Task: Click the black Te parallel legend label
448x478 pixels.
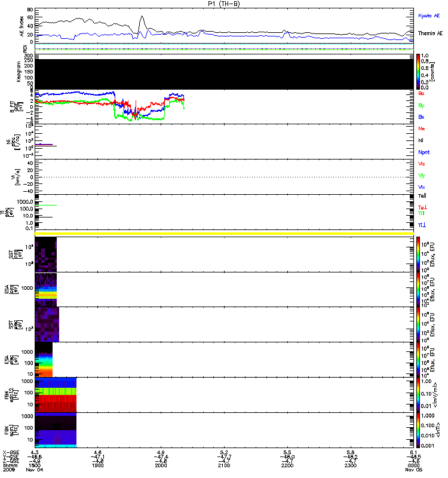Action: tap(422, 196)
